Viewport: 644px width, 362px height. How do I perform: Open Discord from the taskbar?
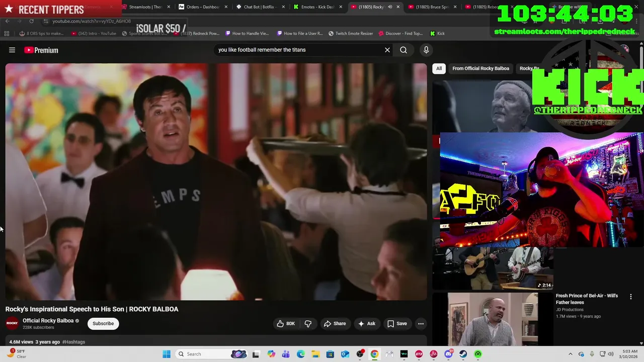448,354
